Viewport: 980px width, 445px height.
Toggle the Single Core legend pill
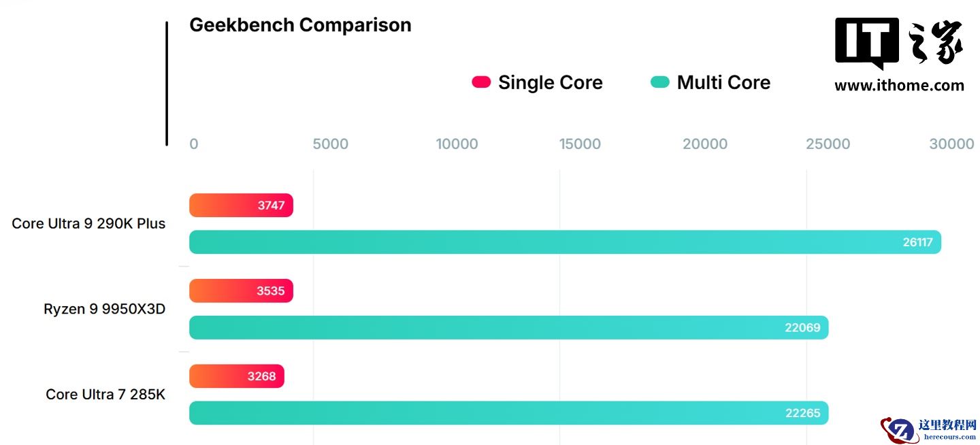(x=481, y=82)
